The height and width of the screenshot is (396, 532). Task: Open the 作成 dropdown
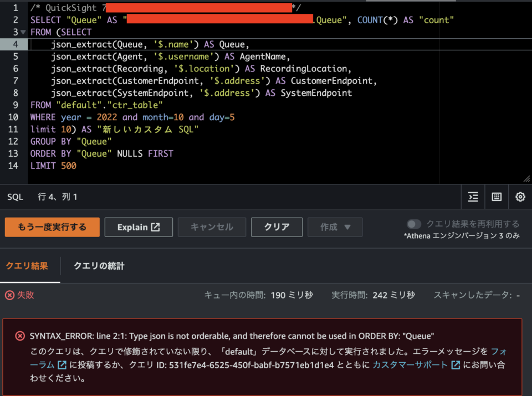(335, 227)
